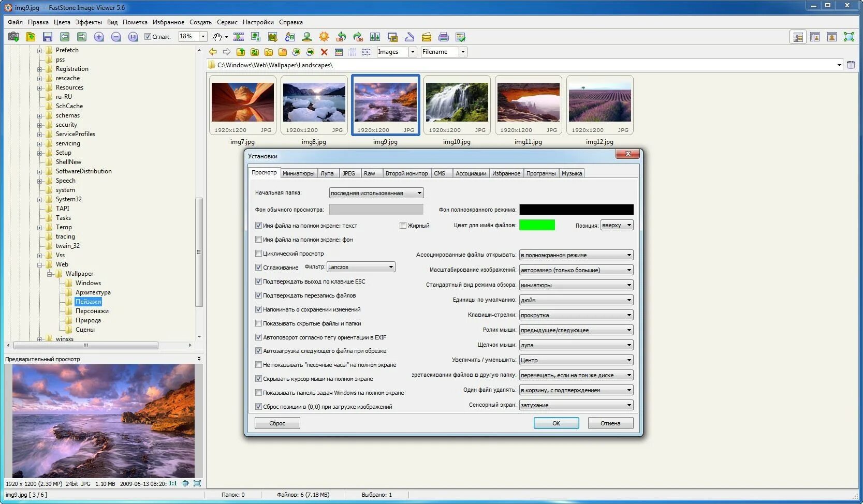The height and width of the screenshot is (504, 863).
Task: Open the zoom percentage 18% dropdown
Action: click(x=203, y=36)
